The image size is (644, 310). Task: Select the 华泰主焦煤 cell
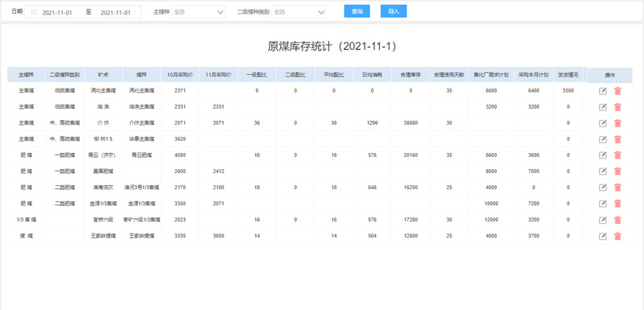pos(142,139)
